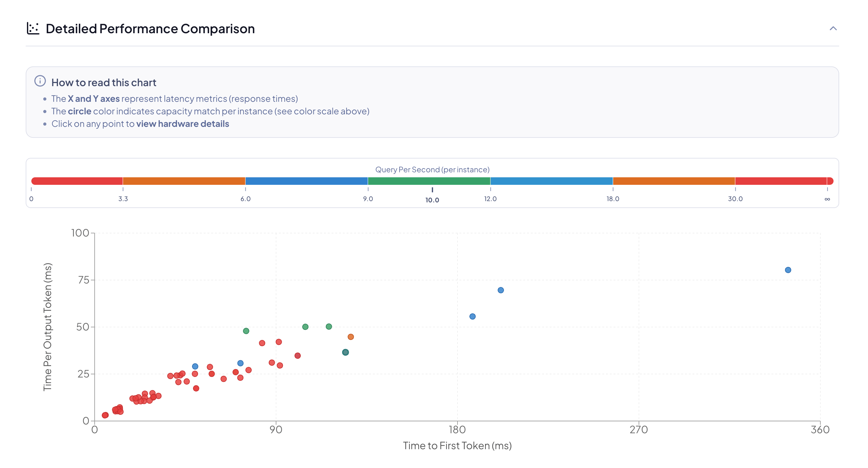868x468 pixels.
Task: Click the scatter chart icon beside the title
Action: click(x=33, y=28)
